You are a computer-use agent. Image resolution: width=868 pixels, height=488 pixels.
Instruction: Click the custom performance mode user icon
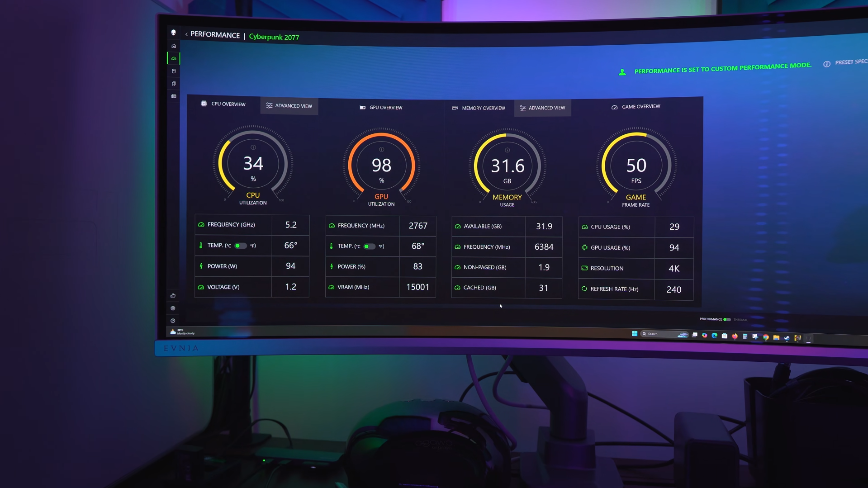(622, 72)
